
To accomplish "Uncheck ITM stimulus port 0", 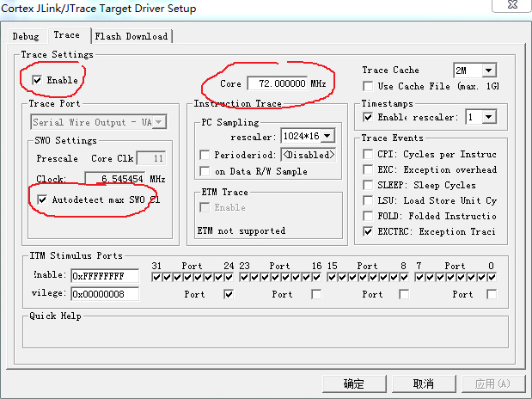I will click(492, 278).
